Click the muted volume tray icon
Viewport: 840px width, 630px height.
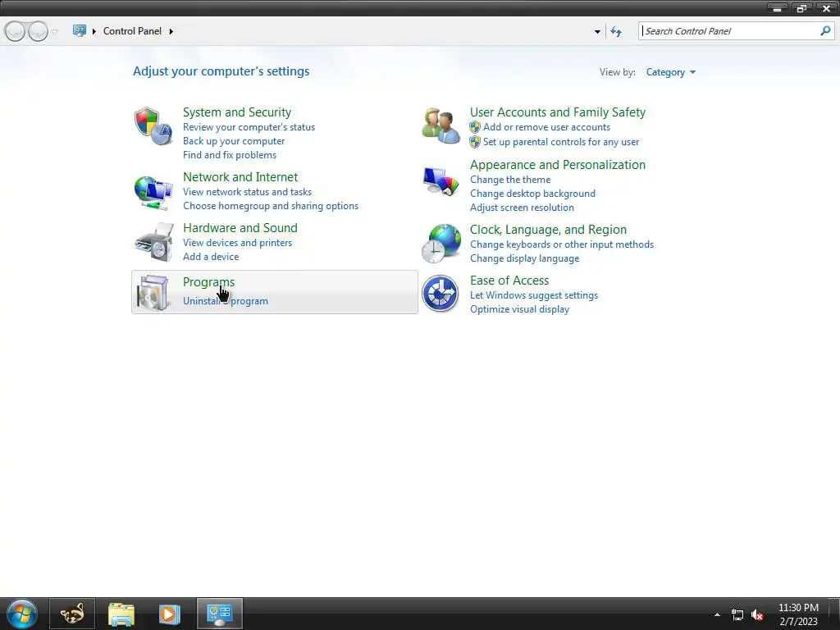[757, 615]
